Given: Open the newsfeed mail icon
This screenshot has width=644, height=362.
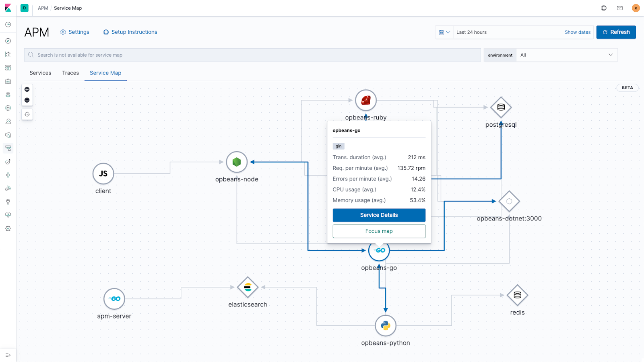Looking at the screenshot, I should (620, 8).
